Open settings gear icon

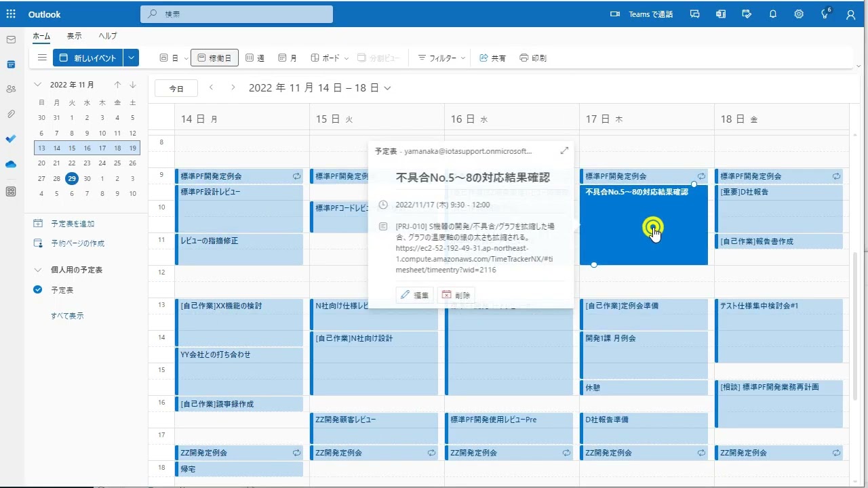[x=799, y=14]
